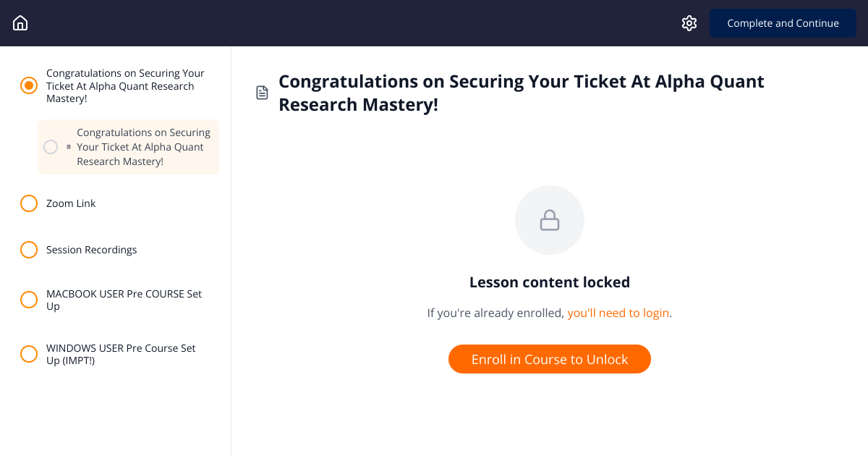Click 'Enroll in Course to Unlock'
This screenshot has height=456, width=868.
pos(550,359)
